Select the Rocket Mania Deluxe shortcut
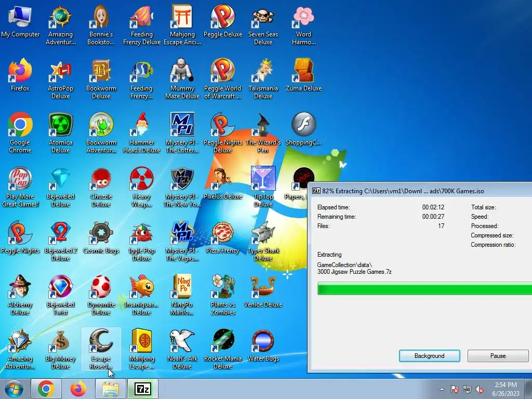Image resolution: width=532 pixels, height=399 pixels. coord(222,349)
